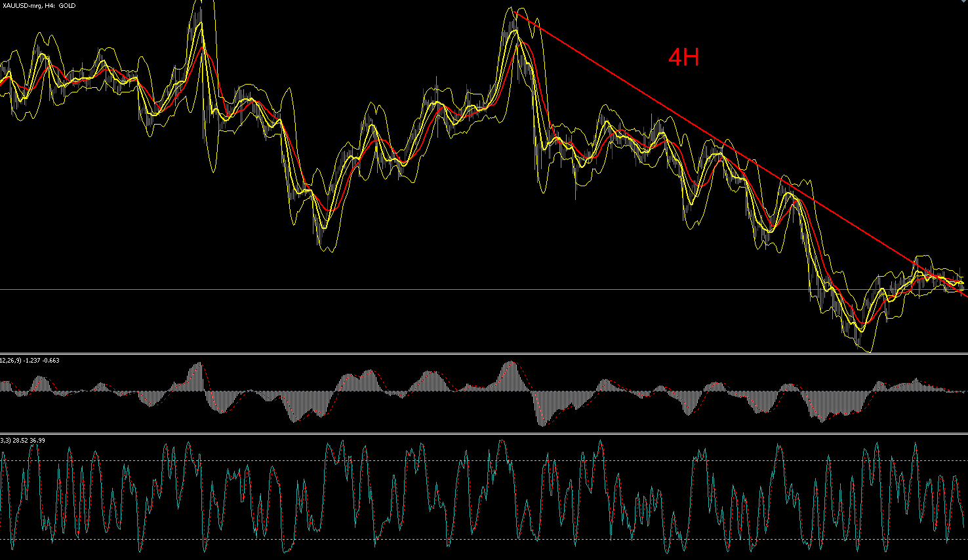Image resolution: width=968 pixels, height=560 pixels.
Task: Click the MACD histogram at the far right edge
Action: click(964, 391)
